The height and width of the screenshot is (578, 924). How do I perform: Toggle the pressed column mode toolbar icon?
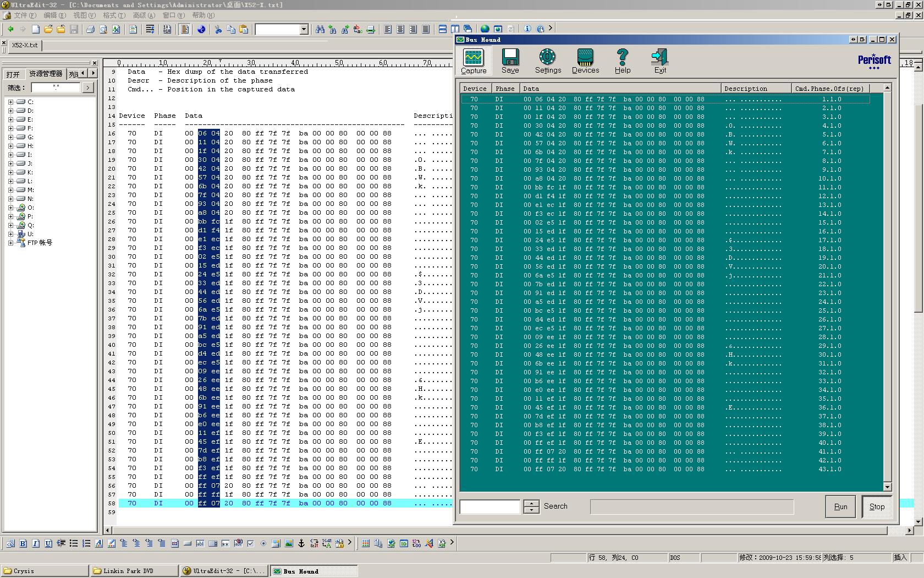click(185, 29)
